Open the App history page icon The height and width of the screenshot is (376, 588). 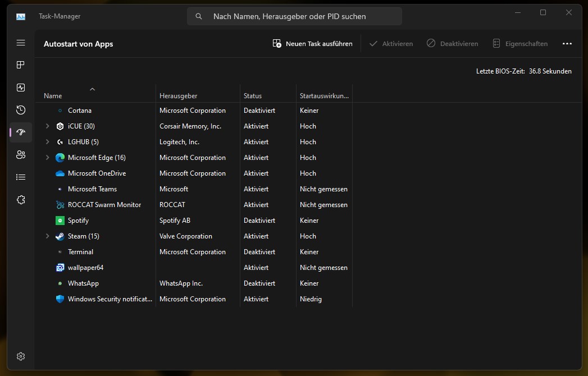pos(21,110)
